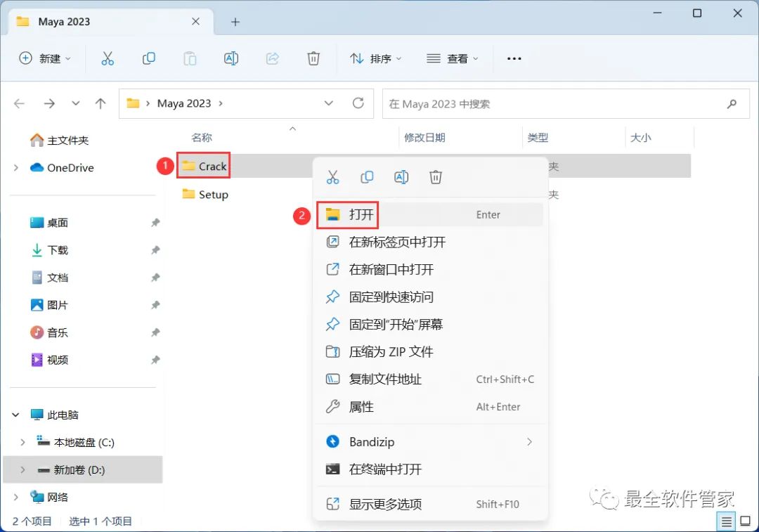Go up one folder level
Image resolution: width=759 pixels, height=532 pixels.
tap(100, 103)
